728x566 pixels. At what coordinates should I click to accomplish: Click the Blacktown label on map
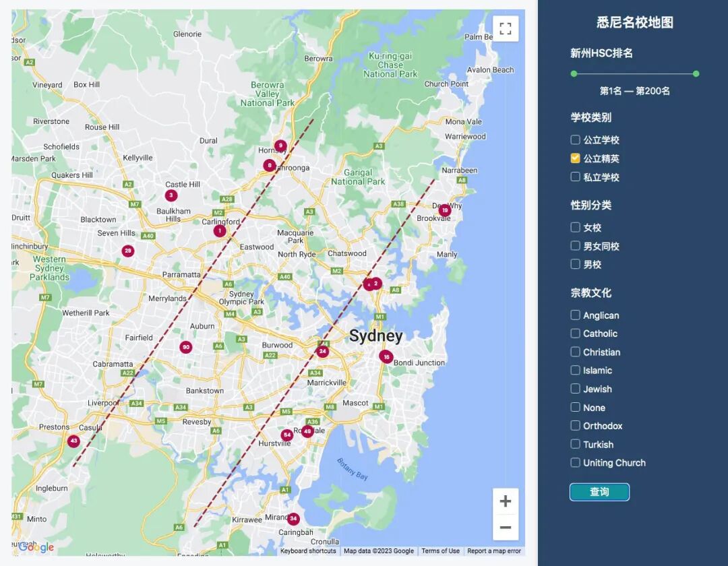98,220
